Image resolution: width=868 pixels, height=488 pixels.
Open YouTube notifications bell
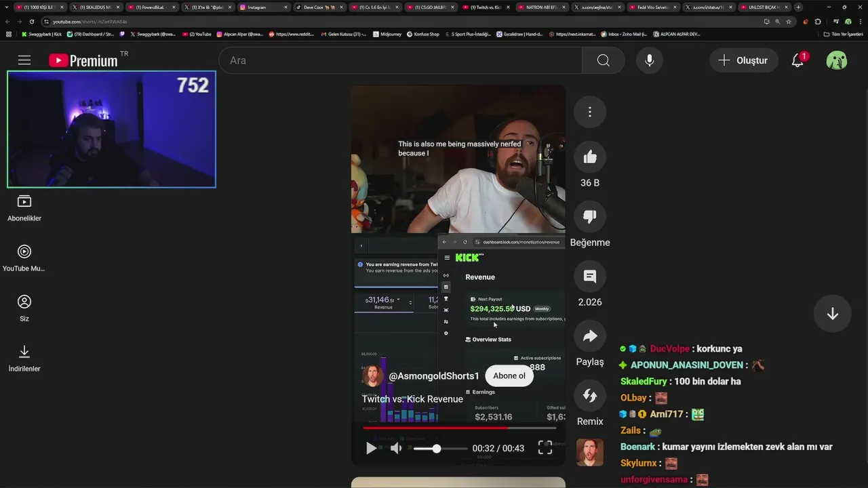tap(798, 60)
